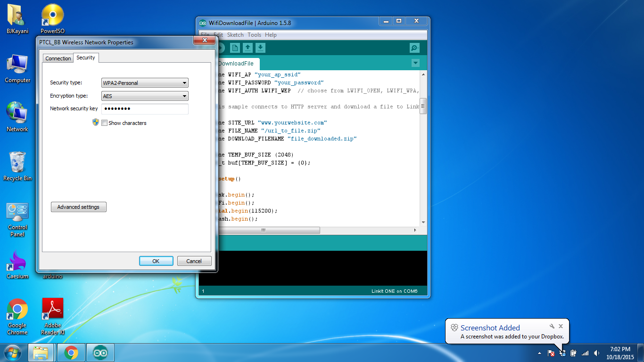This screenshot has height=362, width=644.
Task: Dismiss the Screenshot Added notification
Action: coord(561,326)
